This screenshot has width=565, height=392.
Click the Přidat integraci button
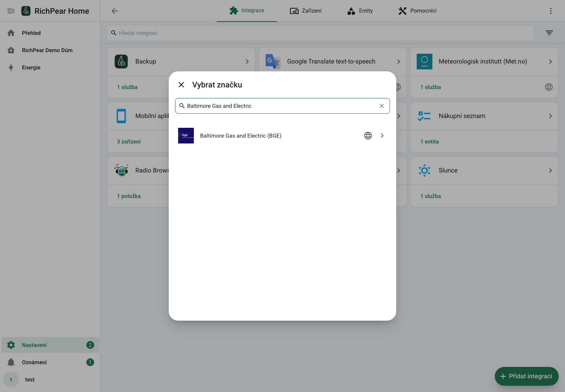tap(527, 376)
